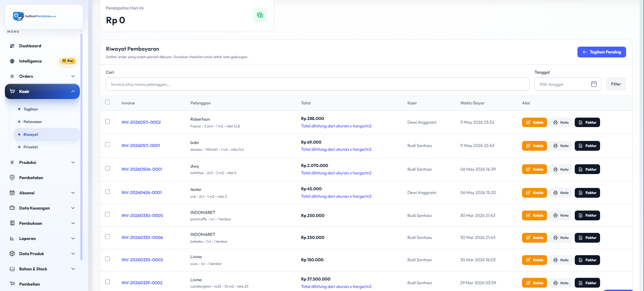Go to Pembatalan in sidebar

tap(42, 178)
